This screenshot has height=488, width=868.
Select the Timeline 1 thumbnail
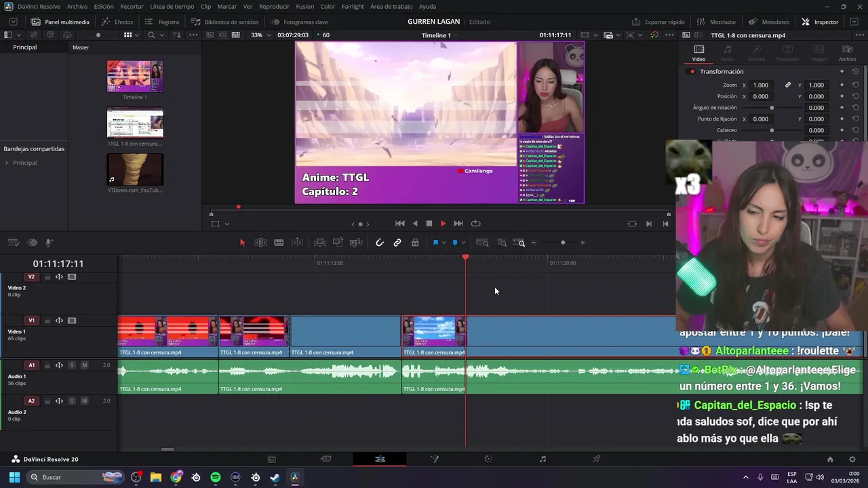tap(135, 77)
